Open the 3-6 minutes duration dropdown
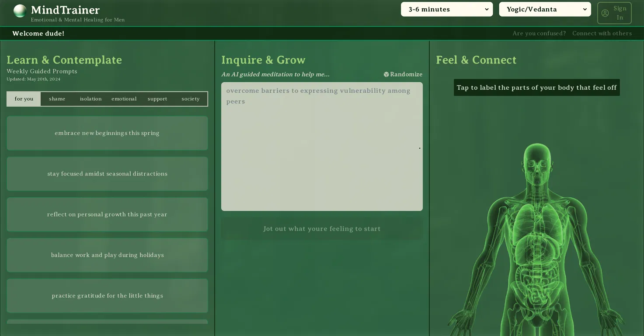Viewport: 644px width, 336px height. tap(447, 9)
